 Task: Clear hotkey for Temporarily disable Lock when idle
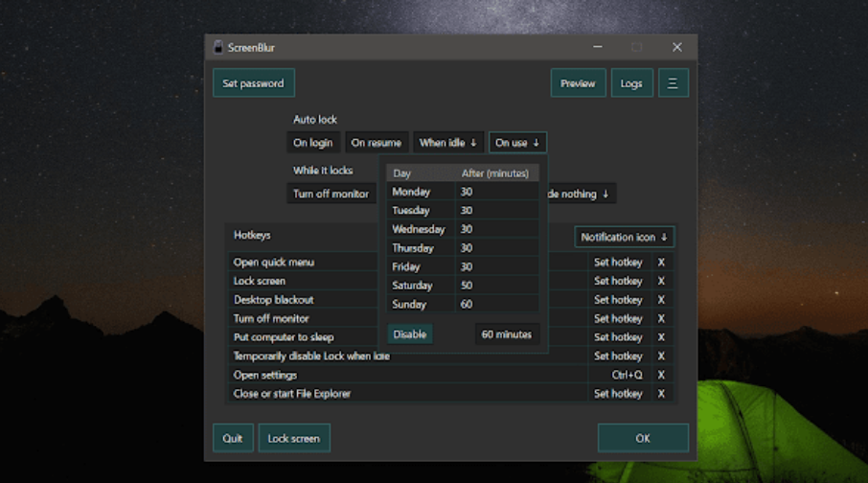(661, 356)
